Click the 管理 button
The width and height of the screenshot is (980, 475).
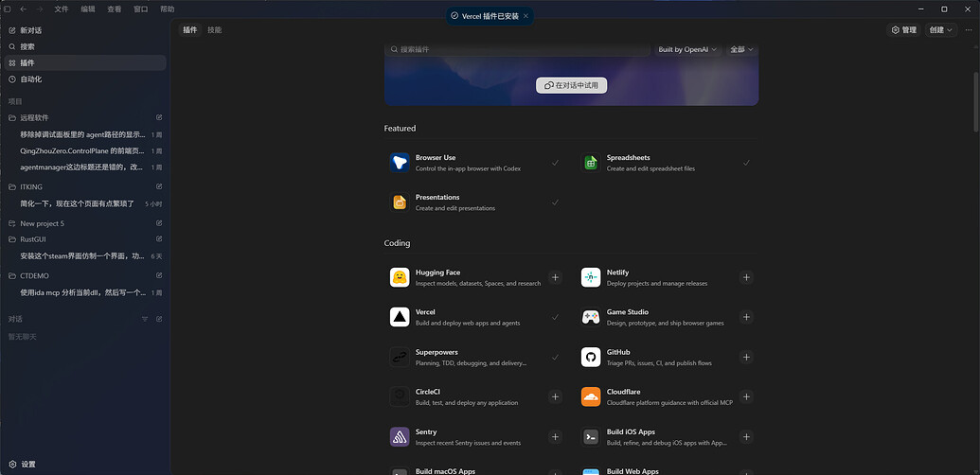(903, 30)
